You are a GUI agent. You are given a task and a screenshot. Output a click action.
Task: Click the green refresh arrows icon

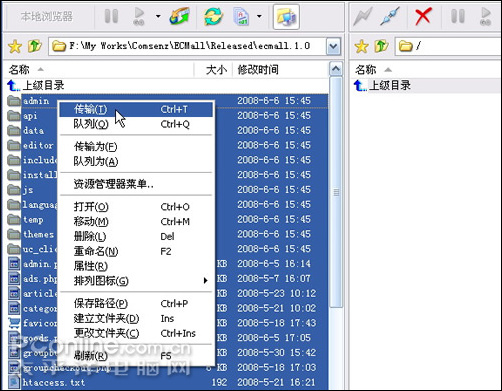pyautogui.click(x=213, y=16)
